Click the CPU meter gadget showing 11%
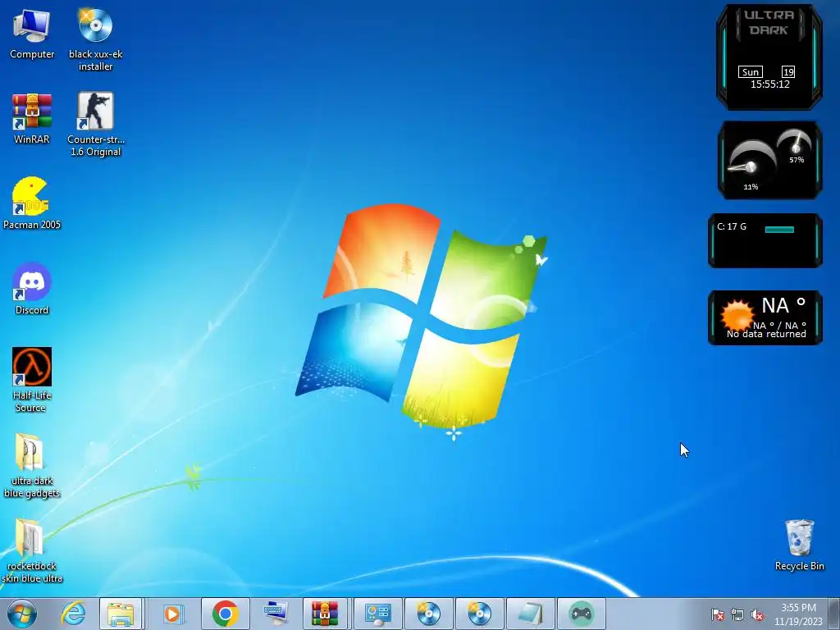Viewport: 840px width, 630px height. tap(751, 166)
